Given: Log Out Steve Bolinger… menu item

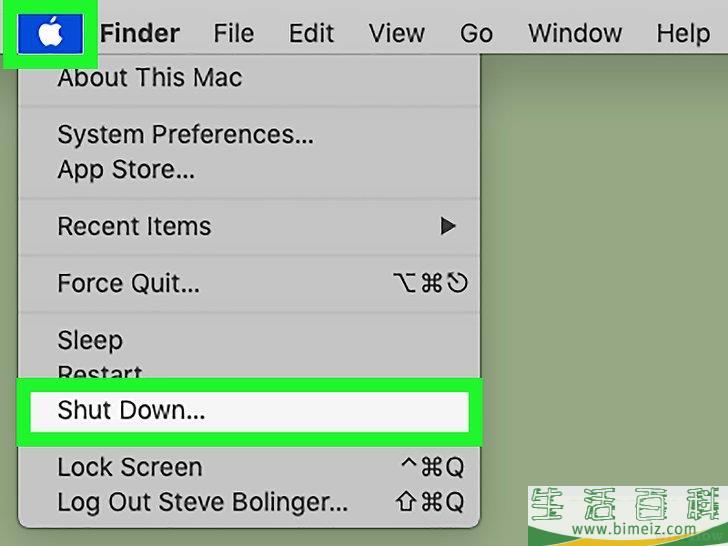Looking at the screenshot, I should click(x=249, y=502).
